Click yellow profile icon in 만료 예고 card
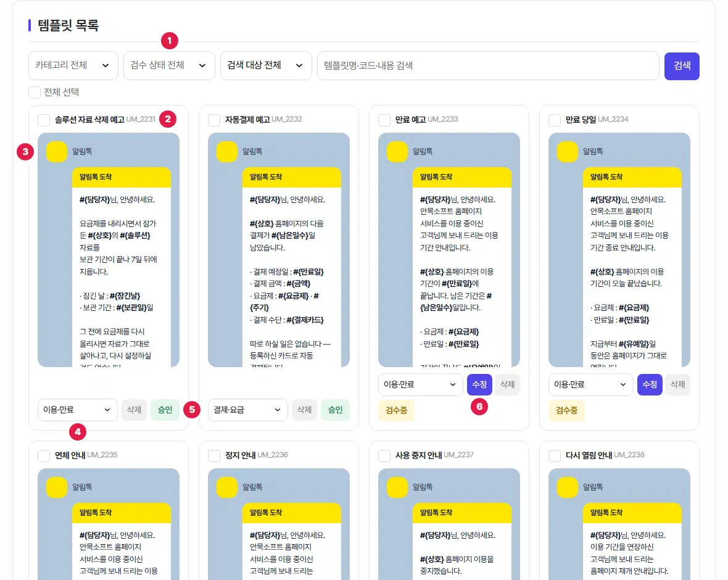The image size is (728, 580). [x=397, y=152]
